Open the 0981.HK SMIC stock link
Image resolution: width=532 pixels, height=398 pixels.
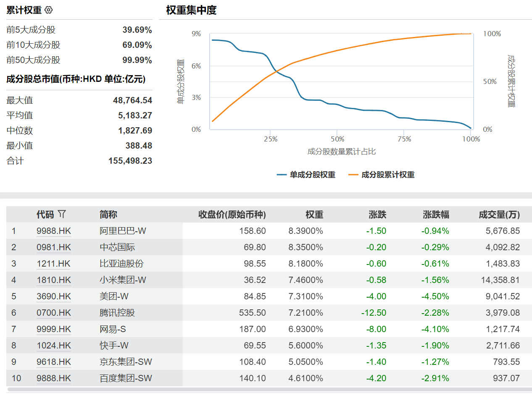coord(53,247)
